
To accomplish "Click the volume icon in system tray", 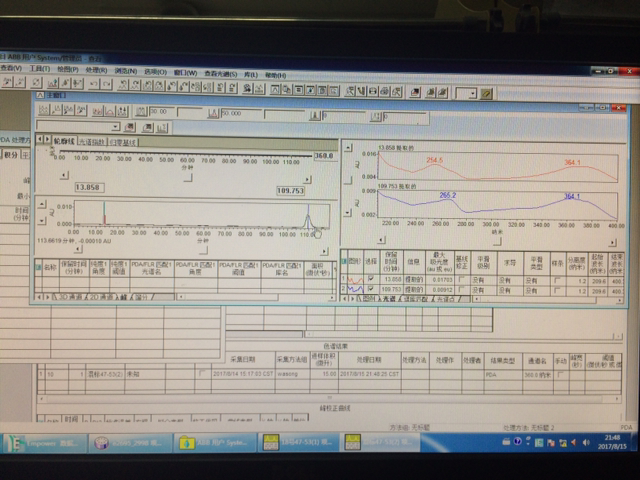I will (x=587, y=442).
